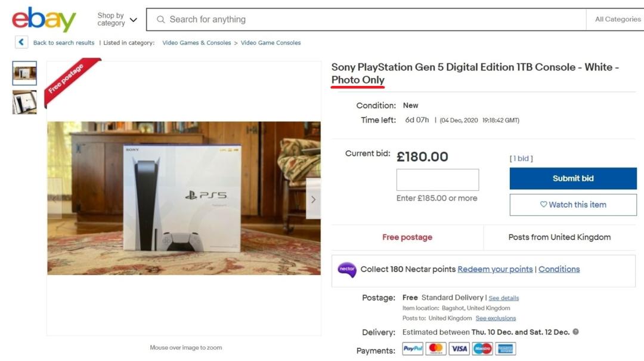This screenshot has height=361, width=644.
Task: Click the back arrow icon
Action: [x=22, y=42]
